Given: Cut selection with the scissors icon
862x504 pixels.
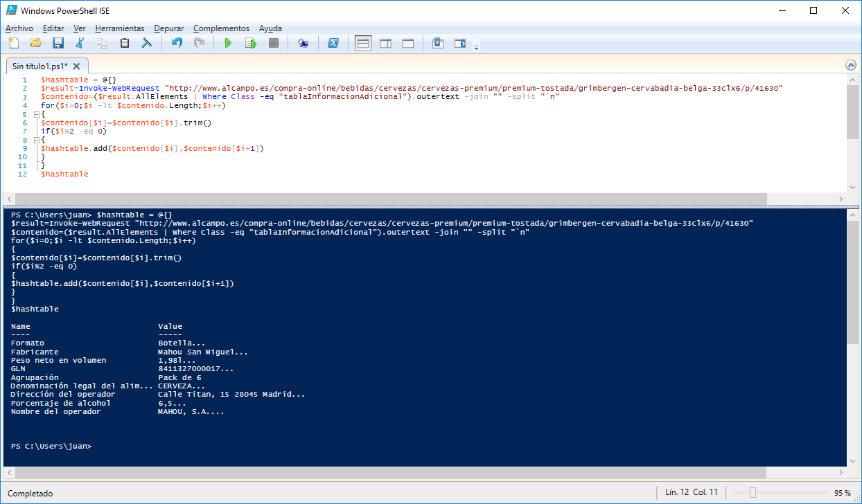Looking at the screenshot, I should click(80, 44).
